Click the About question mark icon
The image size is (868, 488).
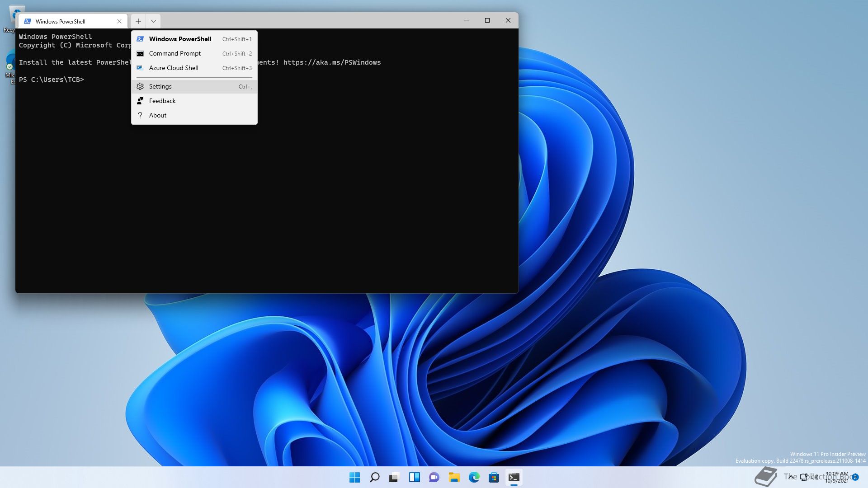[140, 115]
